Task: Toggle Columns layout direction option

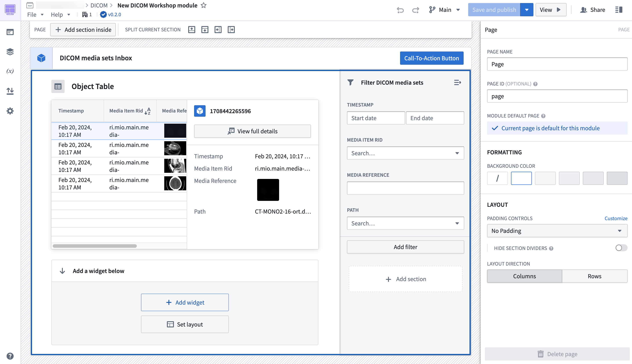Action: point(524,276)
